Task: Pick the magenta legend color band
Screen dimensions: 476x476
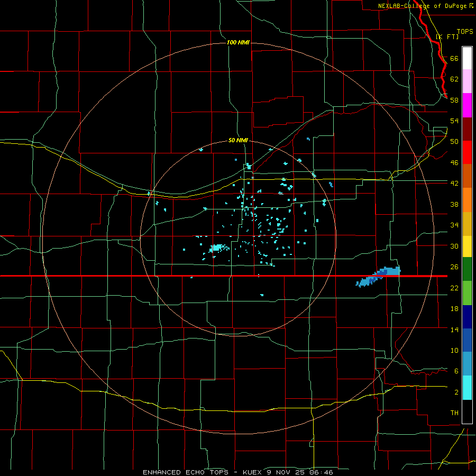Action: click(467, 105)
